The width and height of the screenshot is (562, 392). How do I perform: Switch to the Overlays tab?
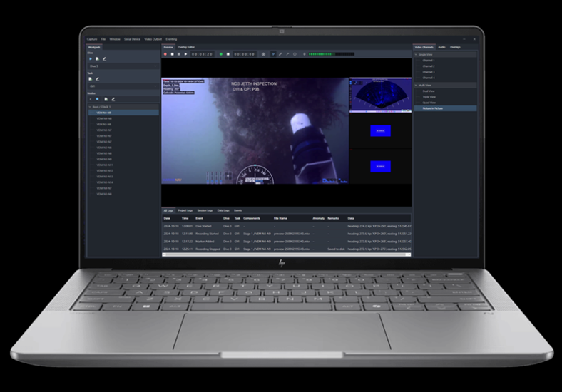coord(455,47)
